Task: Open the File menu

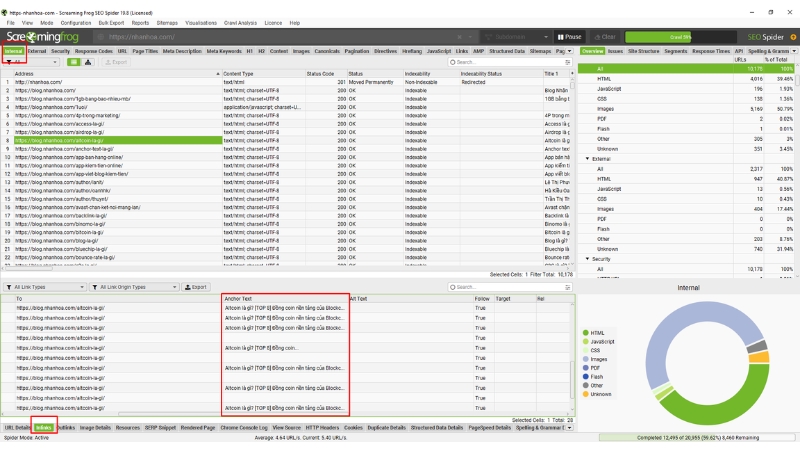Action: tap(10, 23)
